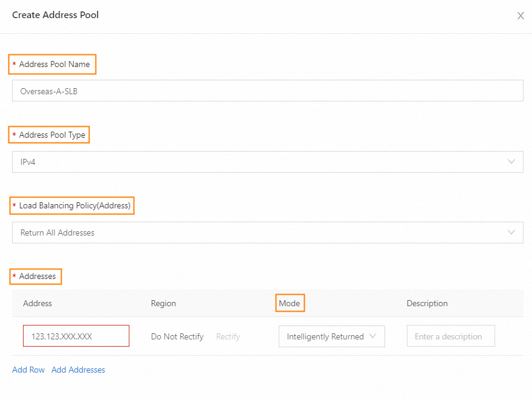Expand the Intelligently Returned mode dropdown

point(331,336)
